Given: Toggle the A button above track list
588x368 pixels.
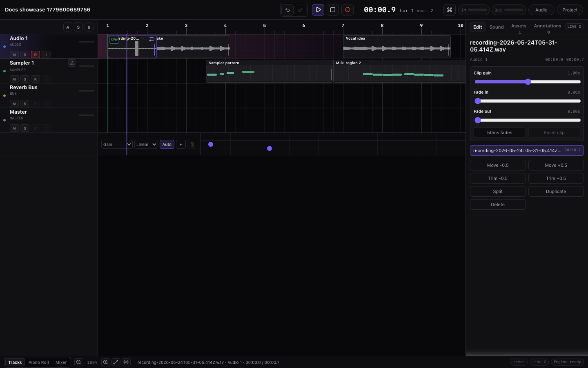Looking at the screenshot, I should pos(68,27).
